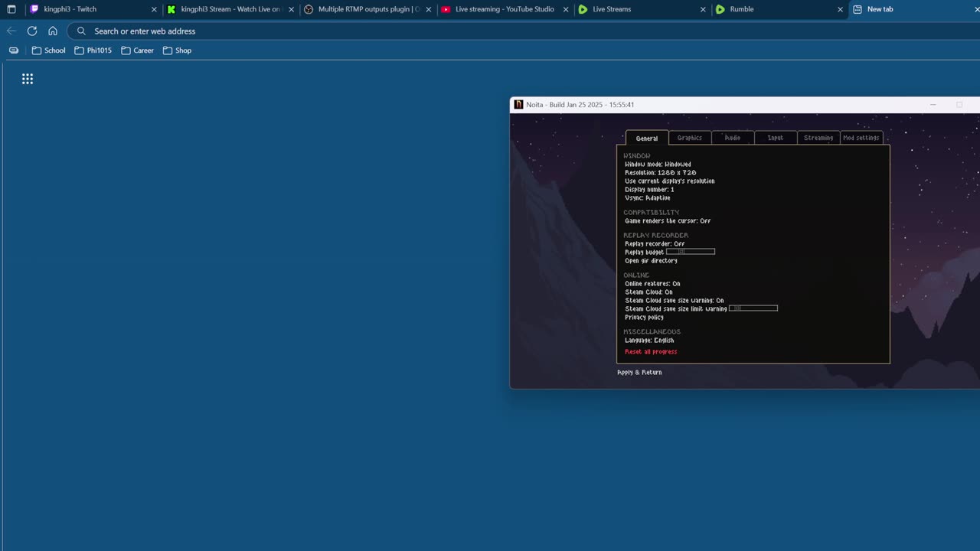
Task: Open the Mod settings tab in Noita
Action: pyautogui.click(x=861, y=138)
